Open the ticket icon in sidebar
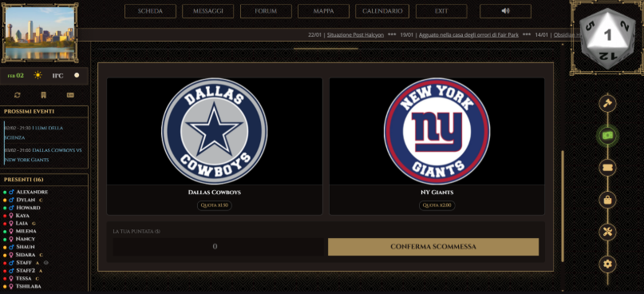 [607, 168]
